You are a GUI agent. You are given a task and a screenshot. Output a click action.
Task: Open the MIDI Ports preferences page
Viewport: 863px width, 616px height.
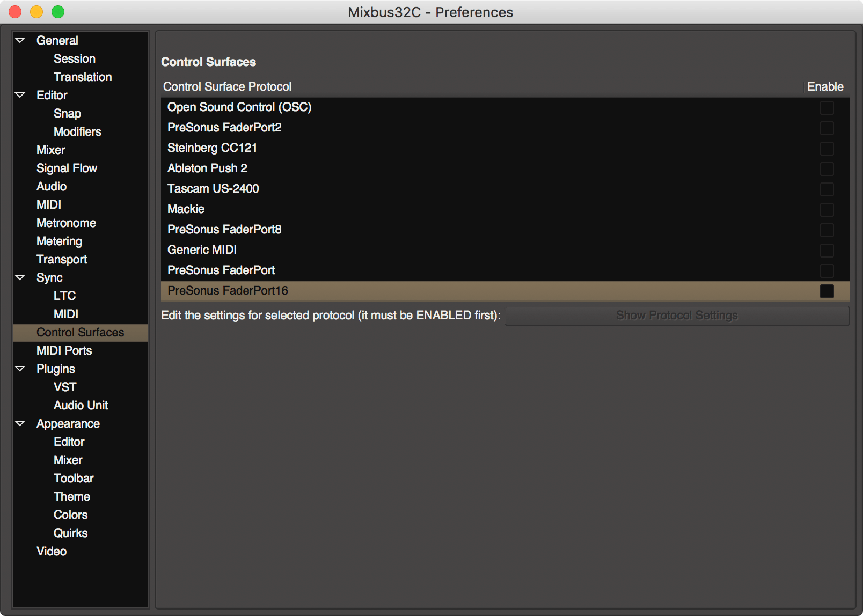(x=64, y=350)
